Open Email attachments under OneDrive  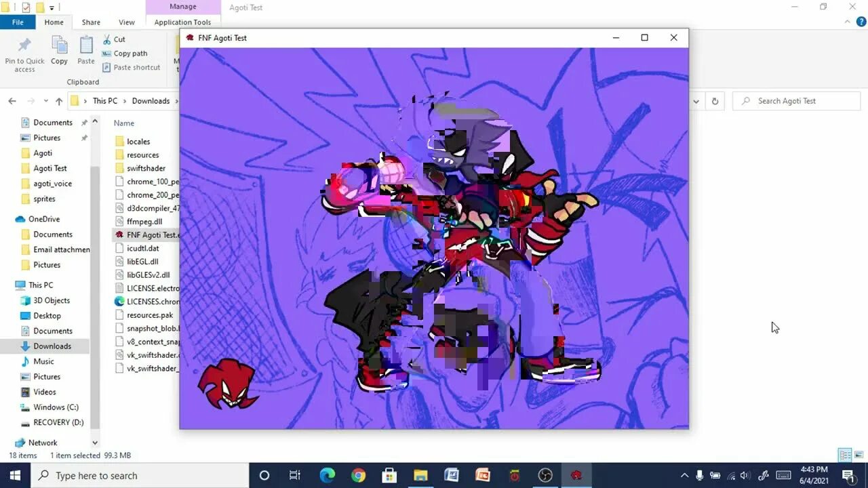pos(61,249)
